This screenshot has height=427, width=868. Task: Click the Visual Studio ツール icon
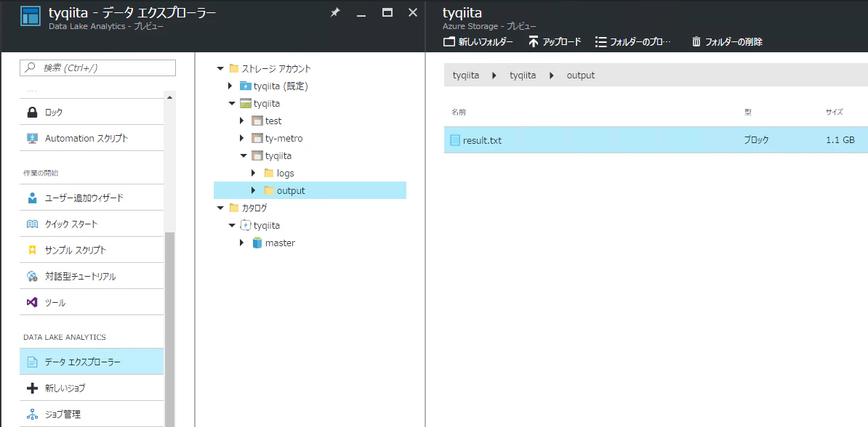click(x=32, y=303)
